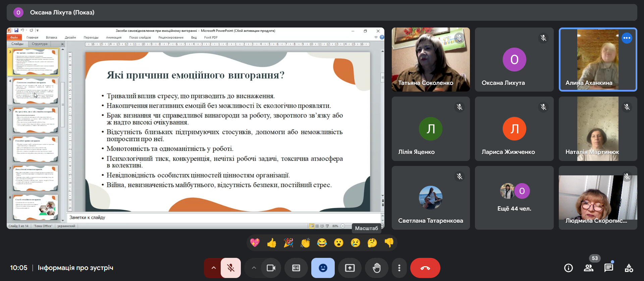Expand video settings arrow beside camera
The height and width of the screenshot is (281, 644).
click(x=254, y=268)
